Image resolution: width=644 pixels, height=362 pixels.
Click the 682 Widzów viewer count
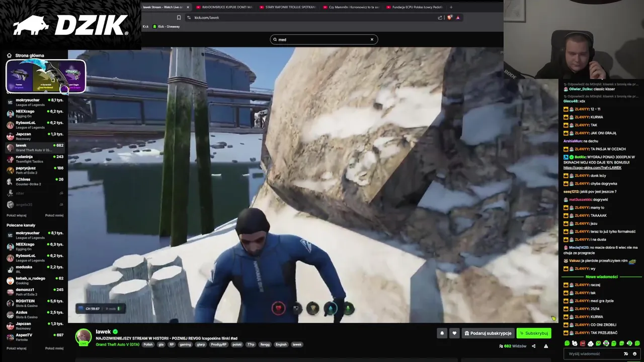click(513, 346)
